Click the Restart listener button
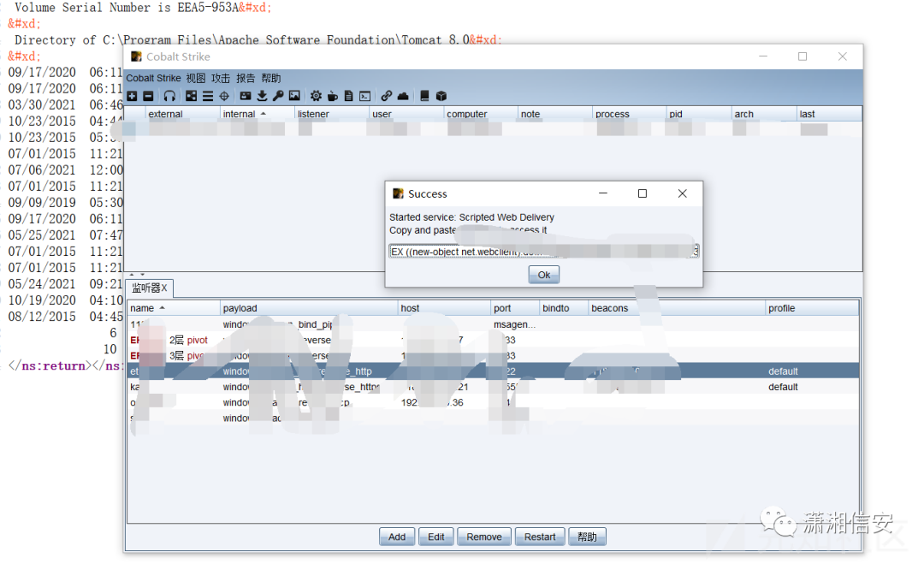This screenshot has width=924, height=564. (540, 537)
